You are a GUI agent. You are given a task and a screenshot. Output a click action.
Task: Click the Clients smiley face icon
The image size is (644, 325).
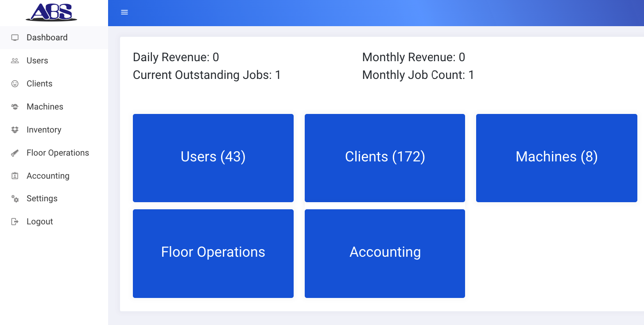coord(15,84)
